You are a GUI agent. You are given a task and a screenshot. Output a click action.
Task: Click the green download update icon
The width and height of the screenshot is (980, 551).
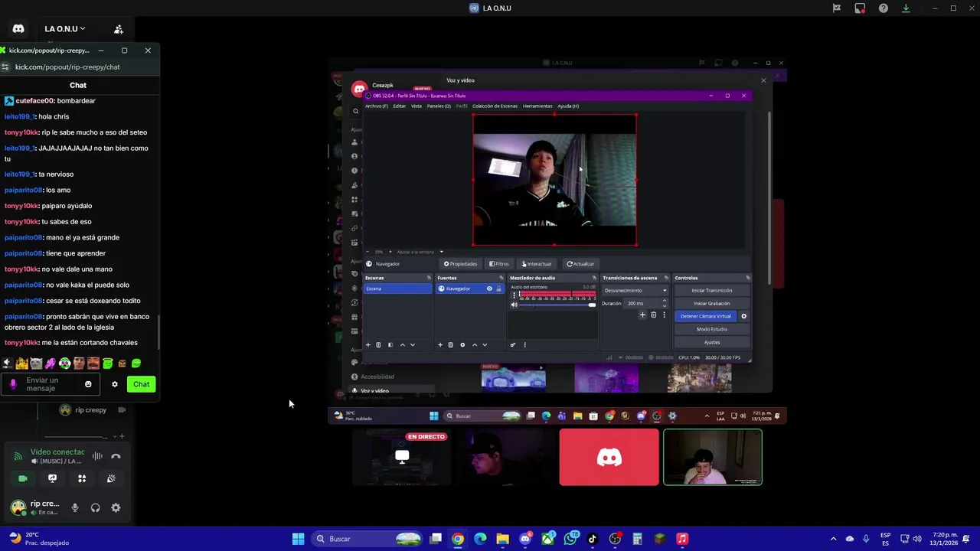point(906,8)
